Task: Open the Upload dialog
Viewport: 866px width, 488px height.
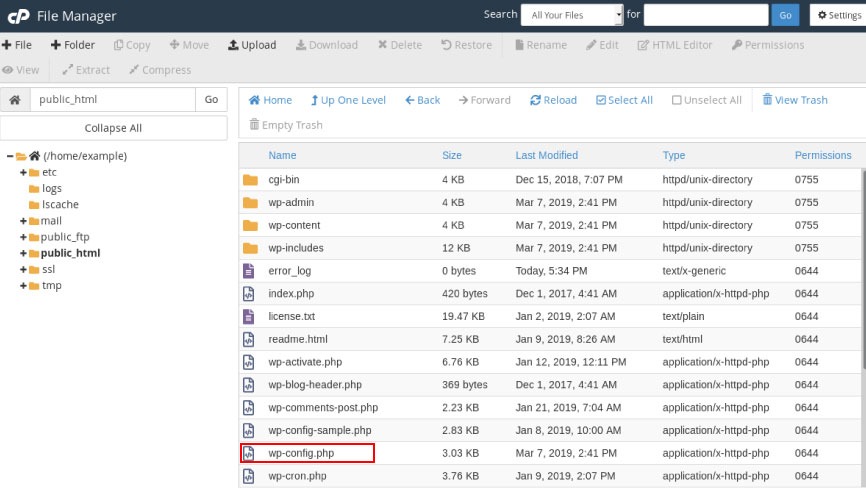Action: (x=252, y=45)
